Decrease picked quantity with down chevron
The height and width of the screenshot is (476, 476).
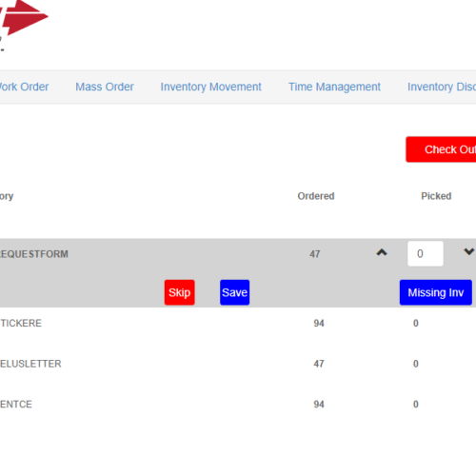(468, 251)
